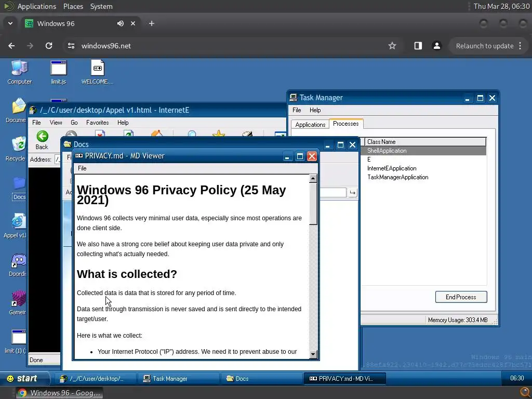
Task: Click the MD Viewer scrollbar thumb
Action: tap(313, 203)
